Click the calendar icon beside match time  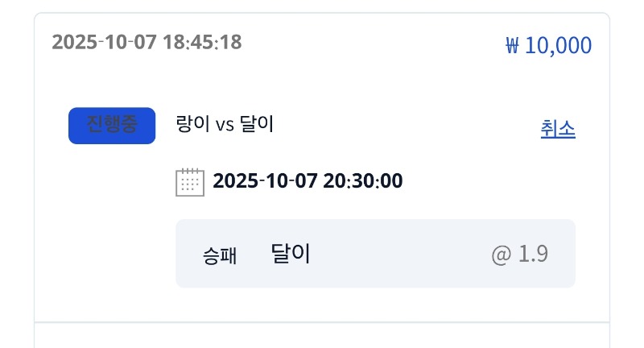coord(189,182)
